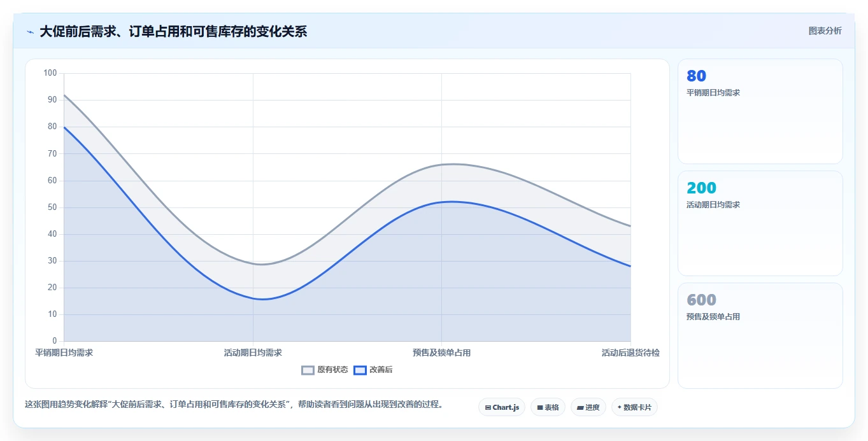Click the number 200 in second card

click(701, 188)
